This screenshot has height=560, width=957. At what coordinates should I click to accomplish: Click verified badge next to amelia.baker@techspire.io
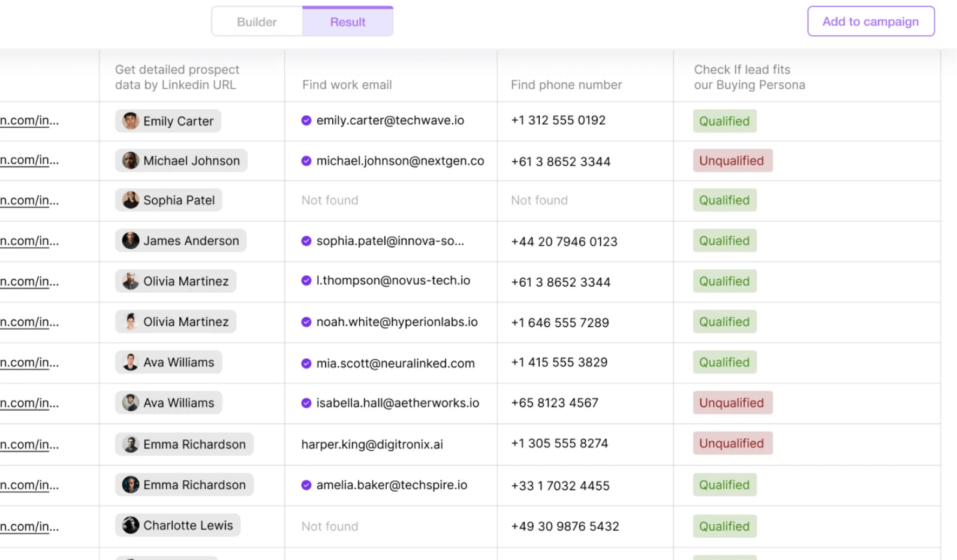click(x=306, y=485)
